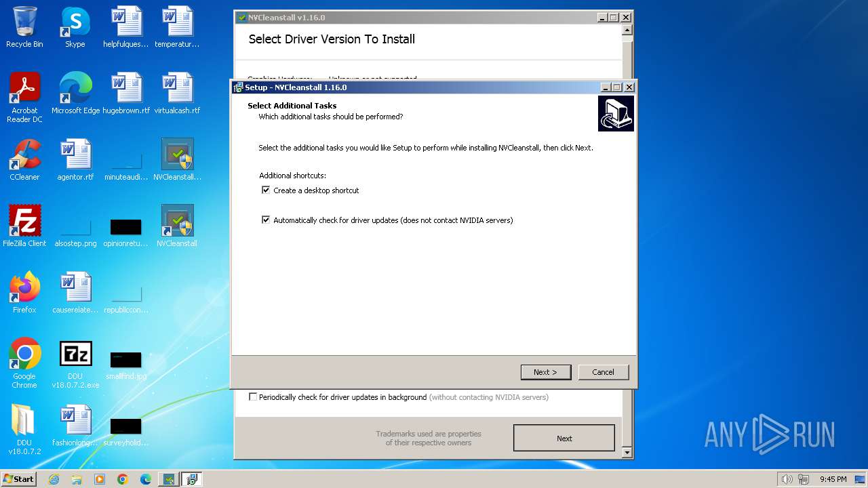868x488 pixels.
Task: Open the fashionlong document icon
Action: 75,426
